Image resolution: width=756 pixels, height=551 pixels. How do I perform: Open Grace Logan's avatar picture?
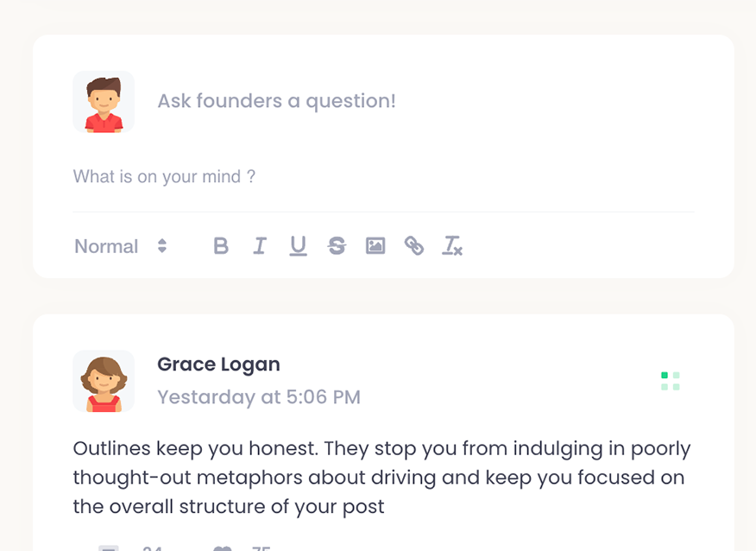coord(104,381)
